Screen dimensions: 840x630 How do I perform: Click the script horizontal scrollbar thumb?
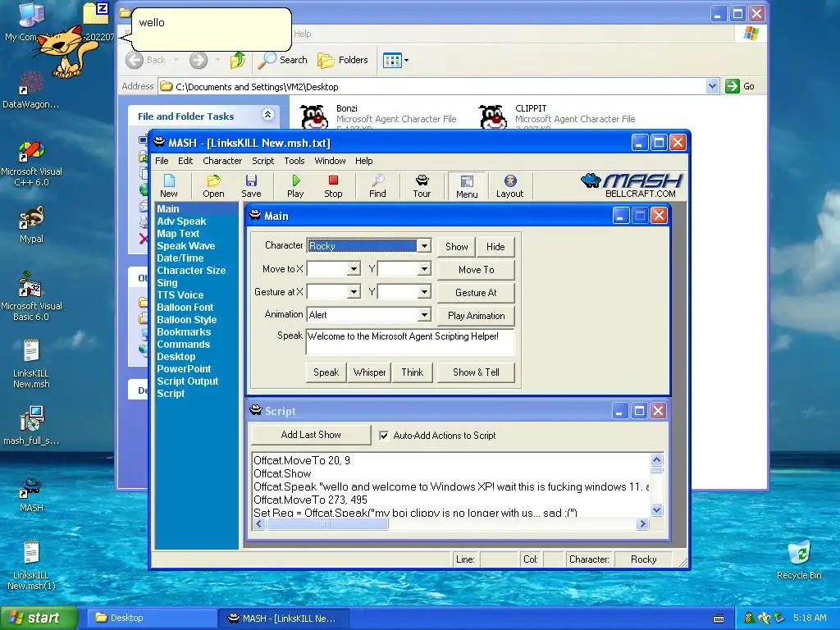[327, 524]
